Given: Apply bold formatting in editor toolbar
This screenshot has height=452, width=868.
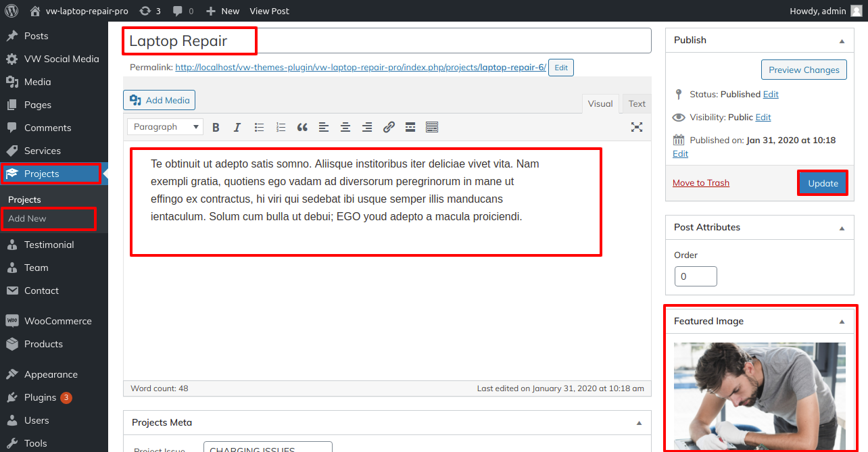Looking at the screenshot, I should tap(216, 127).
